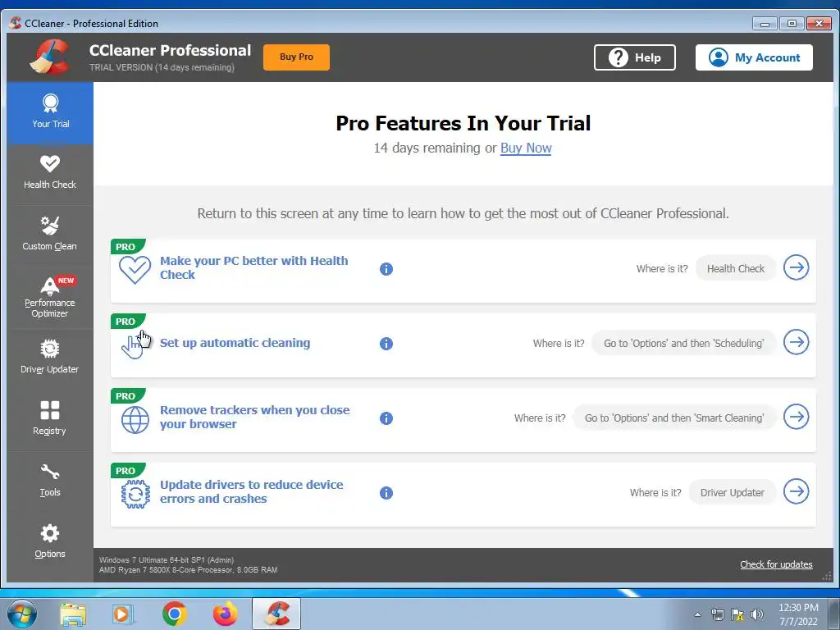The width and height of the screenshot is (840, 630).
Task: Click the Action Center flag tray icon
Action: (x=737, y=614)
